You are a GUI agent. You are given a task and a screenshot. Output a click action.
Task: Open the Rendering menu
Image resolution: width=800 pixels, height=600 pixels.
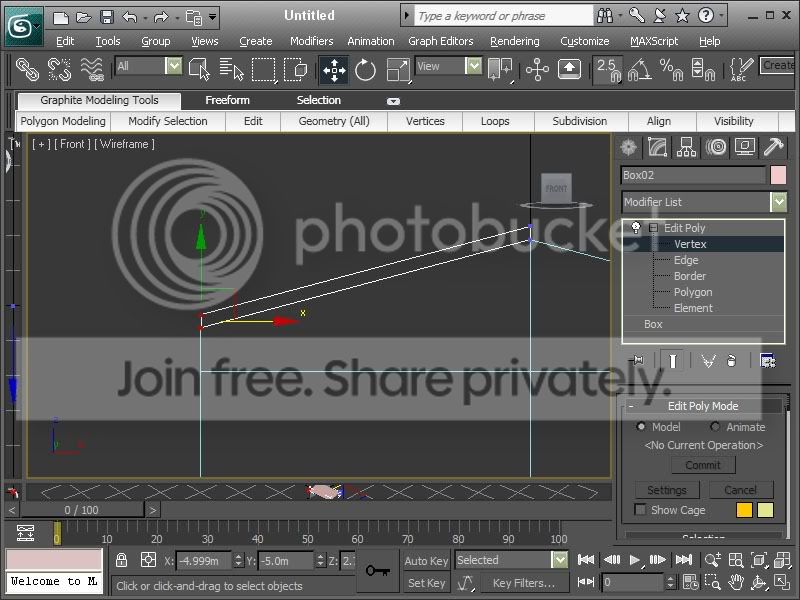pyautogui.click(x=514, y=41)
